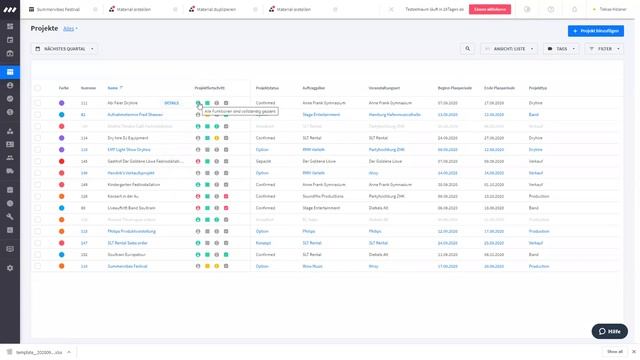This screenshot has height=360, width=640.
Task: Click yellow circle icon in Dry hire DJ Equipment row
Action: click(217, 138)
